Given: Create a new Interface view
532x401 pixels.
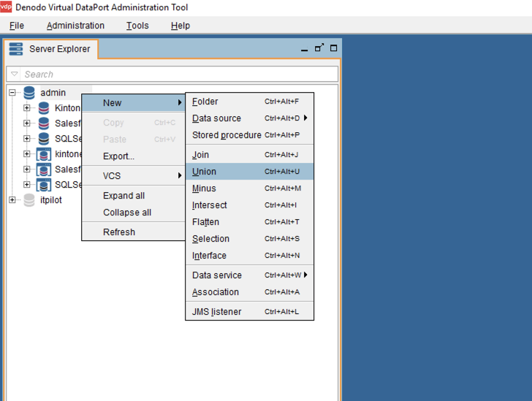Looking at the screenshot, I should [249, 256].
